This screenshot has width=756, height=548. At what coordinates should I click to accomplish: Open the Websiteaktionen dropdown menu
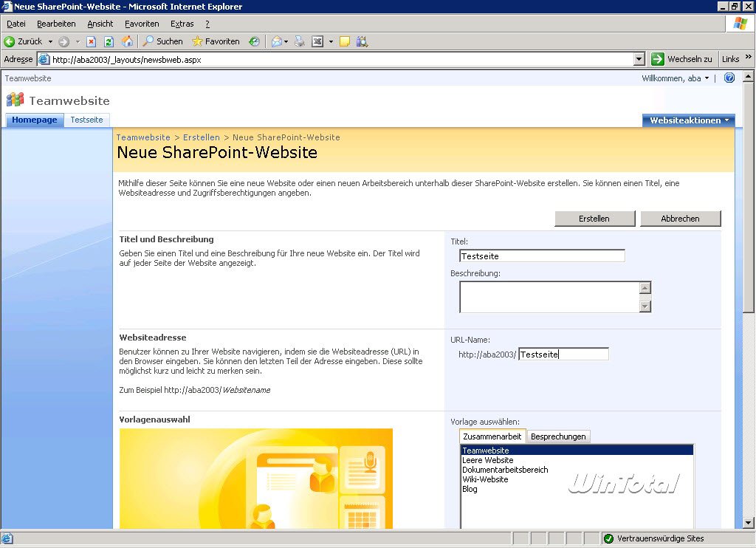click(689, 120)
